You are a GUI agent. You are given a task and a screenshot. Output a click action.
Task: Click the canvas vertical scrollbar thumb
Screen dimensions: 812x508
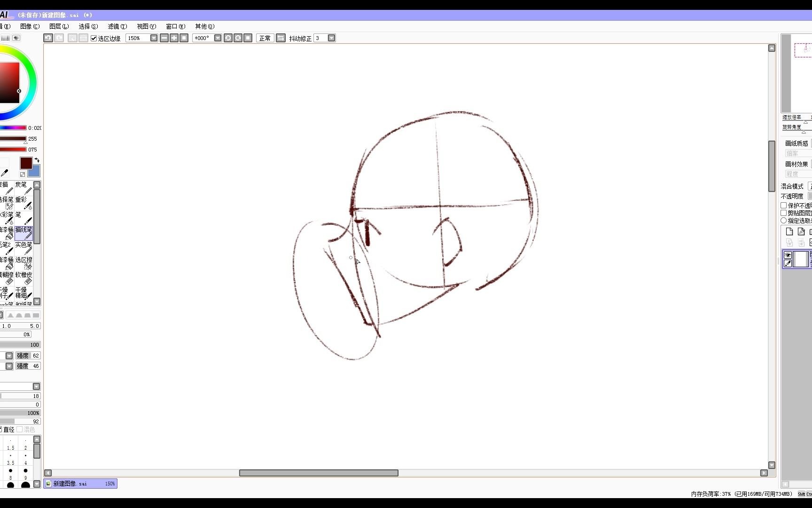772,166
